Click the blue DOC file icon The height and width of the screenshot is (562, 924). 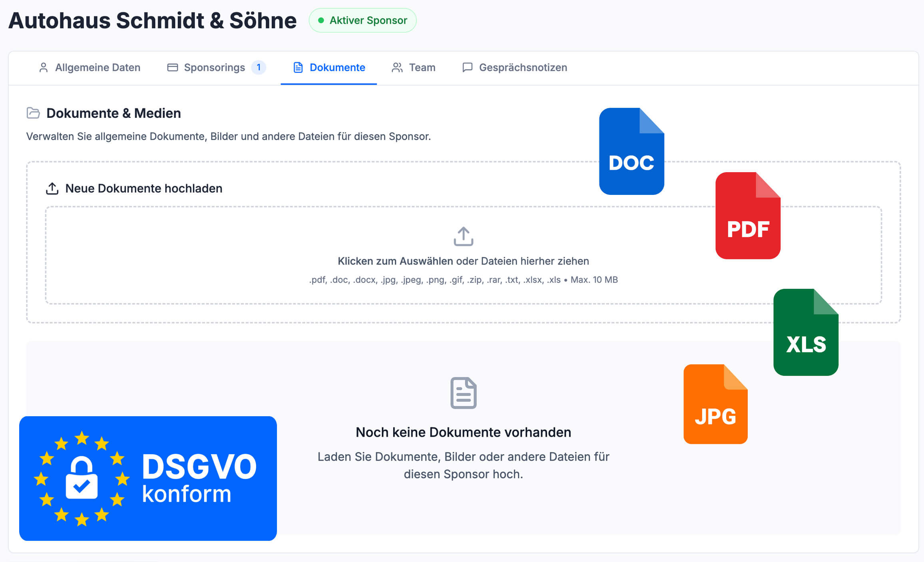point(631,152)
